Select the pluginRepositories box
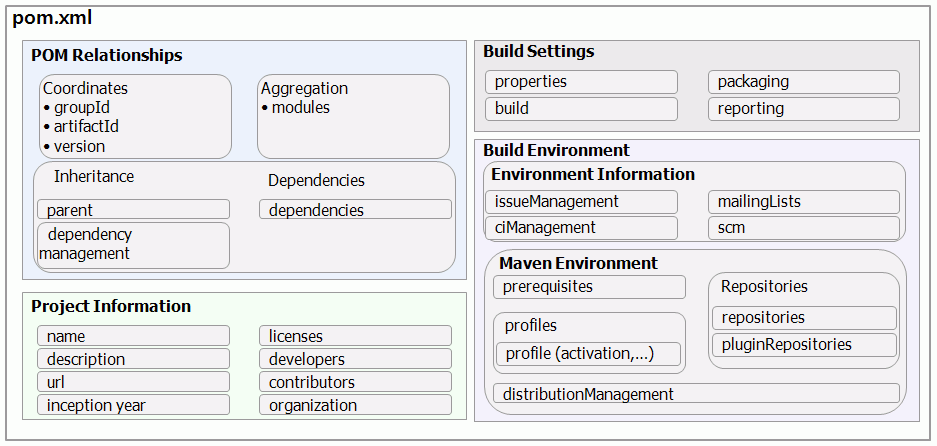This screenshot has height=446, width=937. [x=804, y=345]
